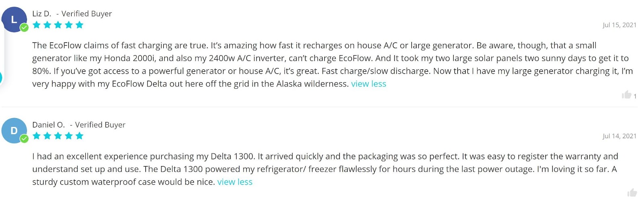
Task: Click the first star in Liz D.'s rating
Action: (37, 25)
